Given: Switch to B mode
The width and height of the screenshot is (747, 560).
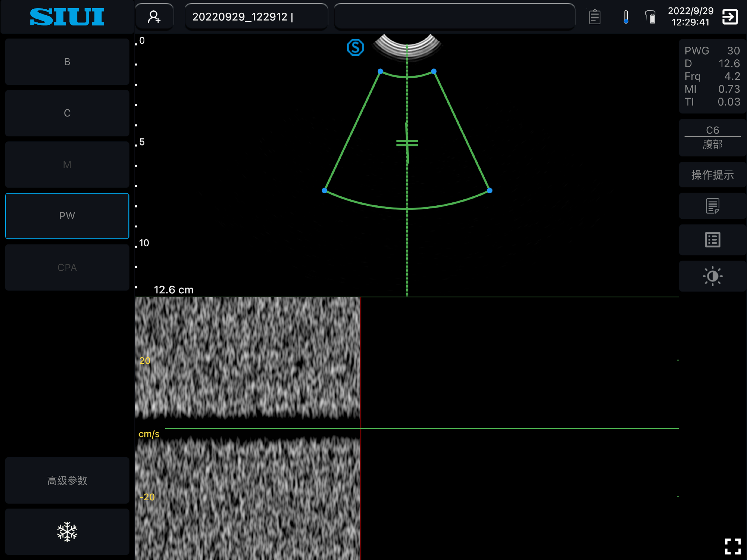Looking at the screenshot, I should 67,62.
